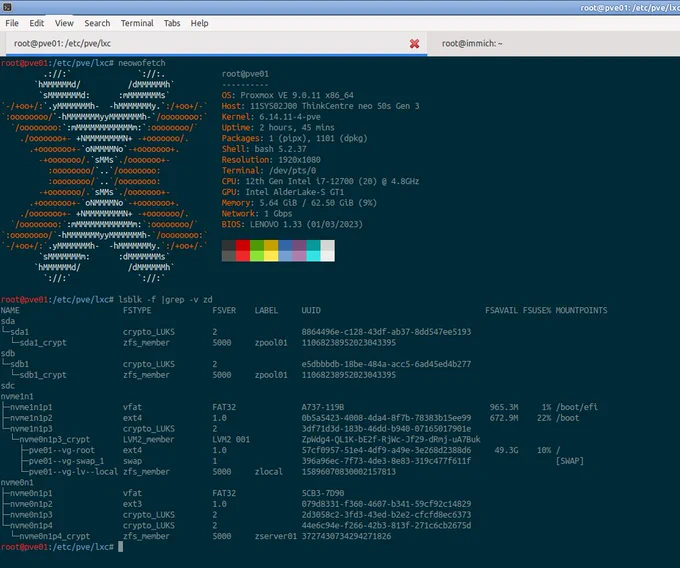The height and width of the screenshot is (568, 680).
Task: Open the Edit menu
Action: (36, 23)
